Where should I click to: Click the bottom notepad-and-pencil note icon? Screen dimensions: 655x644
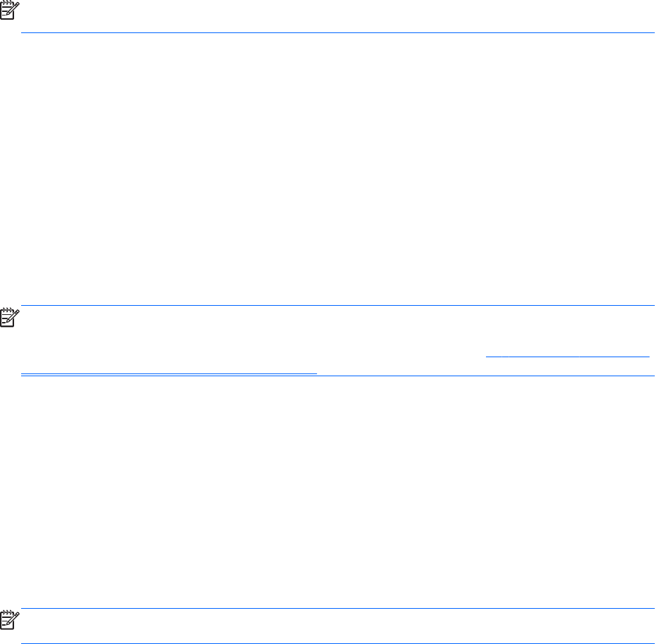tap(10, 620)
